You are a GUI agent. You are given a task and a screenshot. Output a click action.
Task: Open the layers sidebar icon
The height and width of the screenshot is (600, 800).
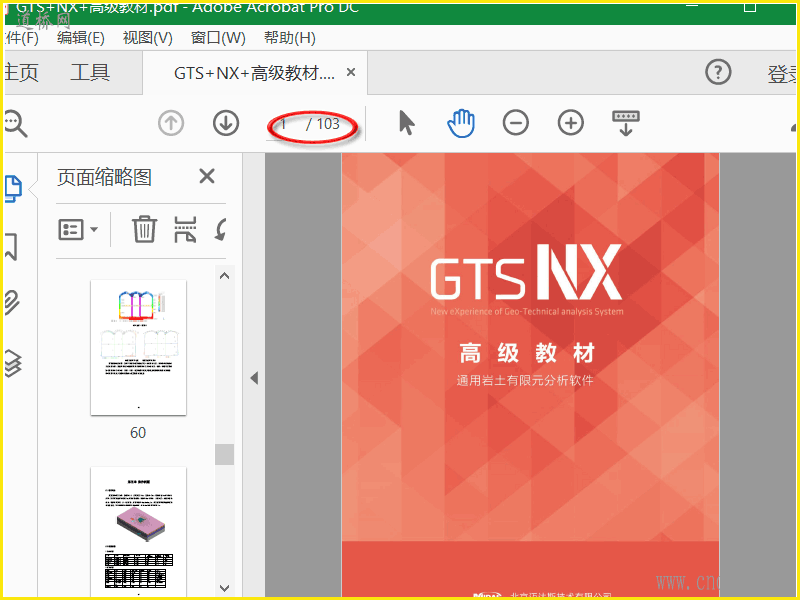pyautogui.click(x=13, y=363)
